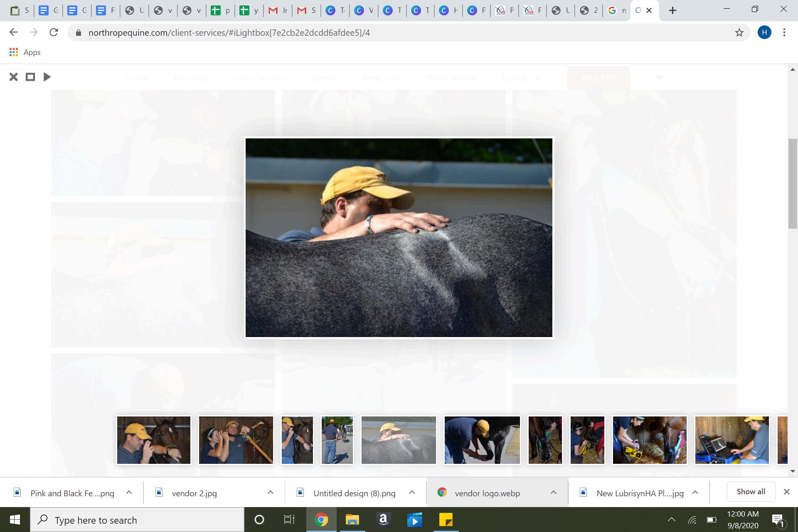Click the page vertical scrollbar thumb
Image resolution: width=798 pixels, height=532 pixels.
click(x=793, y=183)
